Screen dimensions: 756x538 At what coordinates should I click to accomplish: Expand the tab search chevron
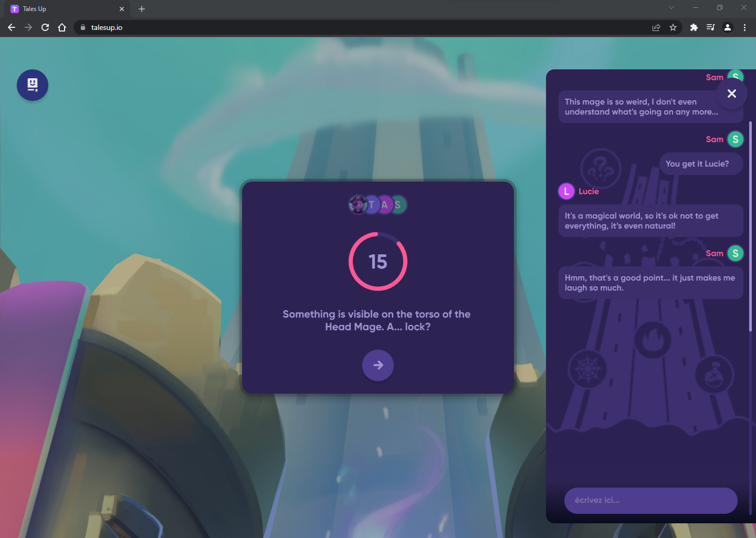tap(671, 8)
